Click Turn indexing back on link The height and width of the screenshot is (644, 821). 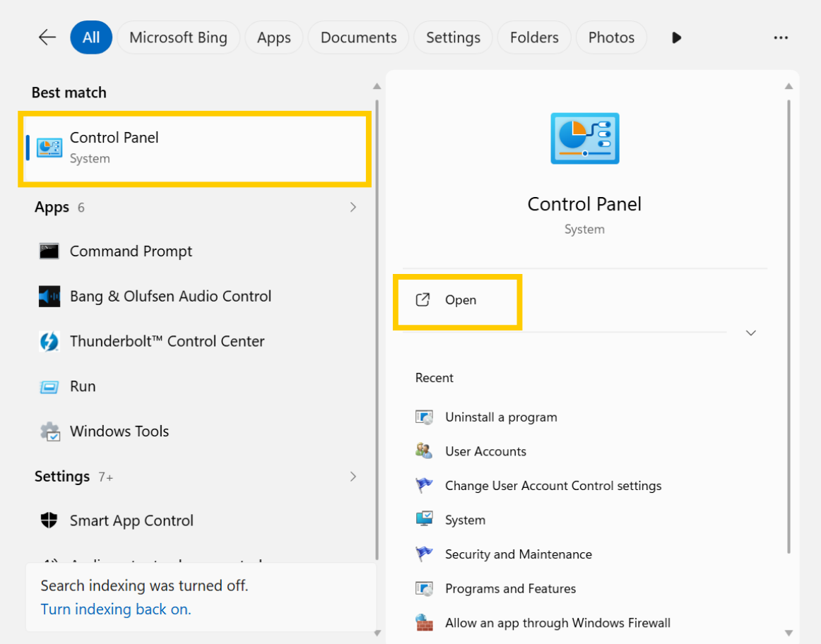[x=116, y=609]
